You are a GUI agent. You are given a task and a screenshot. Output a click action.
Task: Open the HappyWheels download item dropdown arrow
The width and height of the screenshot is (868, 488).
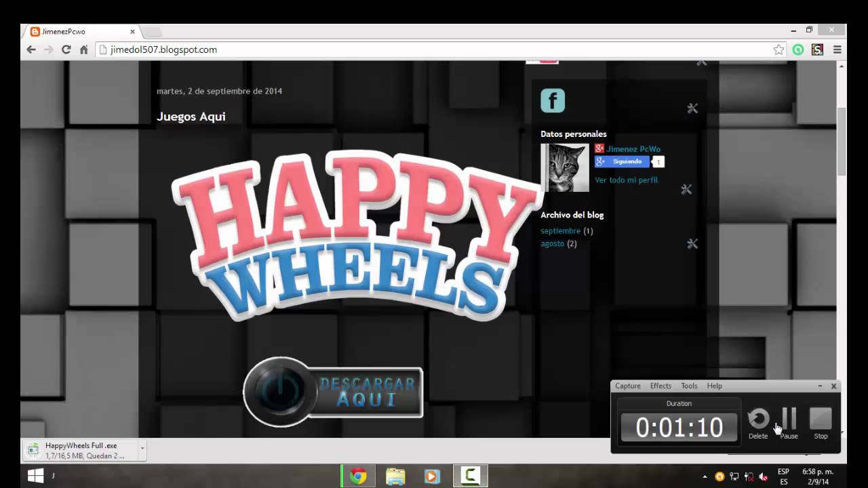pos(142,449)
